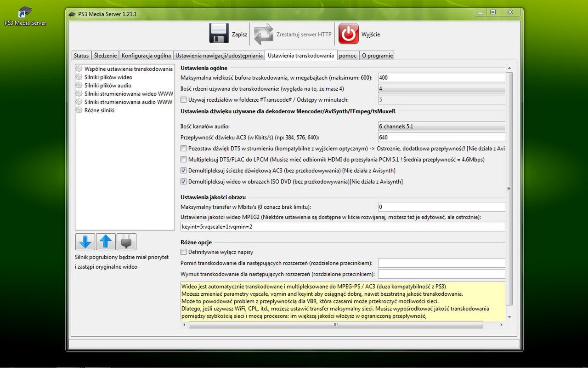Open the pomoc tab

click(x=348, y=56)
